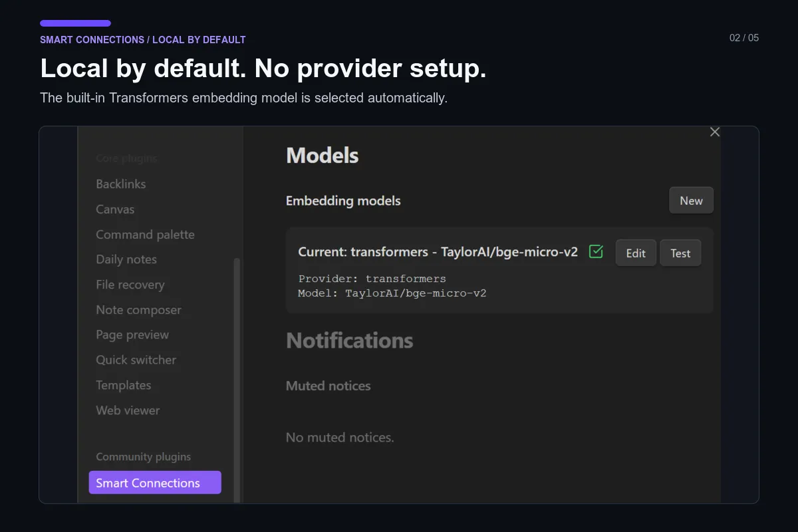The image size is (798, 532).
Task: Open File recovery settings
Action: 130,285
